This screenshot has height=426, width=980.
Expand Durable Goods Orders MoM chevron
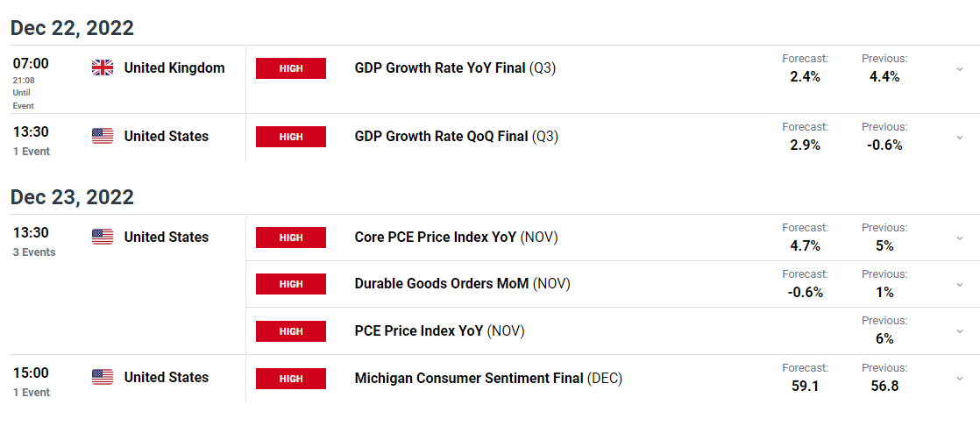pos(959,285)
